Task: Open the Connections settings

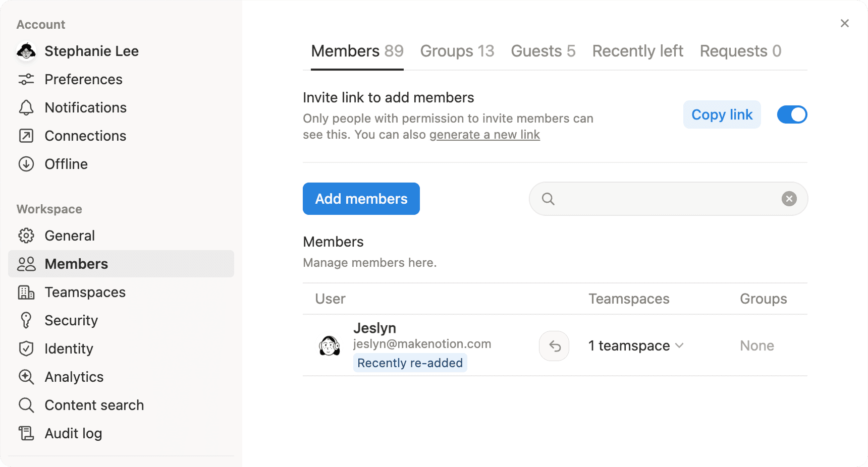Action: click(85, 136)
